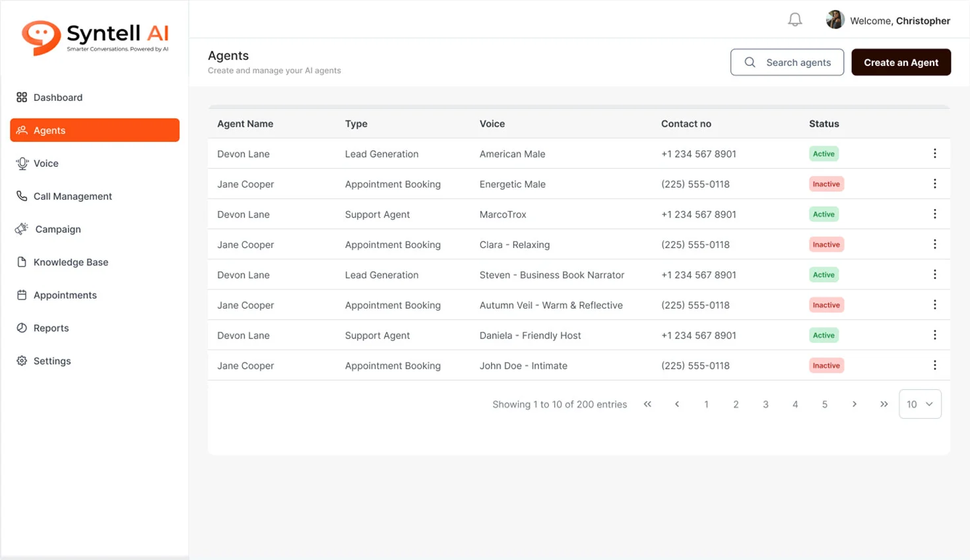
Task: Click 'Welcome, Christopher' text
Action: (900, 20)
